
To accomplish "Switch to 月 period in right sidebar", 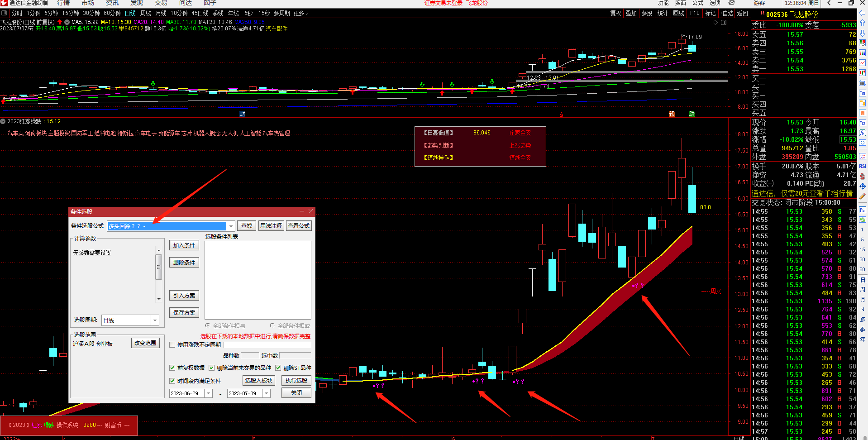I will [863, 300].
